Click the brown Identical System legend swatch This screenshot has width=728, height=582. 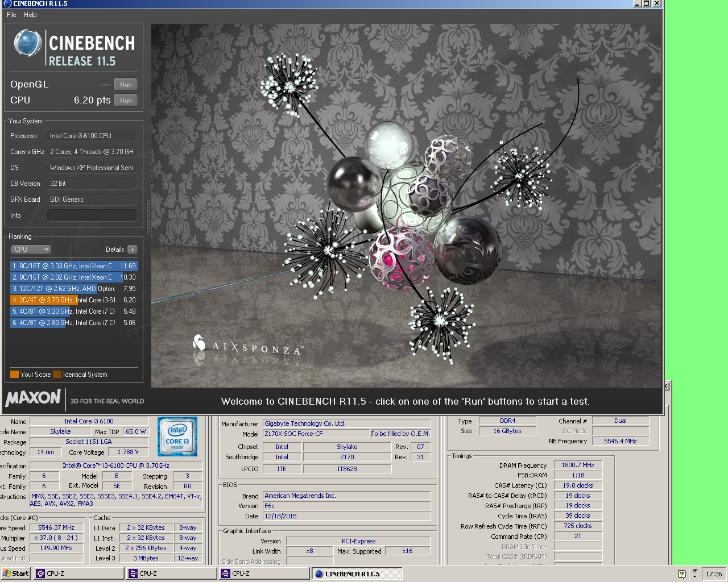57,375
